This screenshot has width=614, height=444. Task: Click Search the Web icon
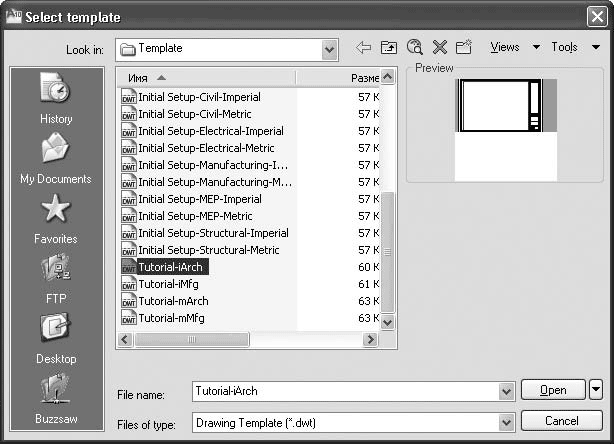(414, 48)
